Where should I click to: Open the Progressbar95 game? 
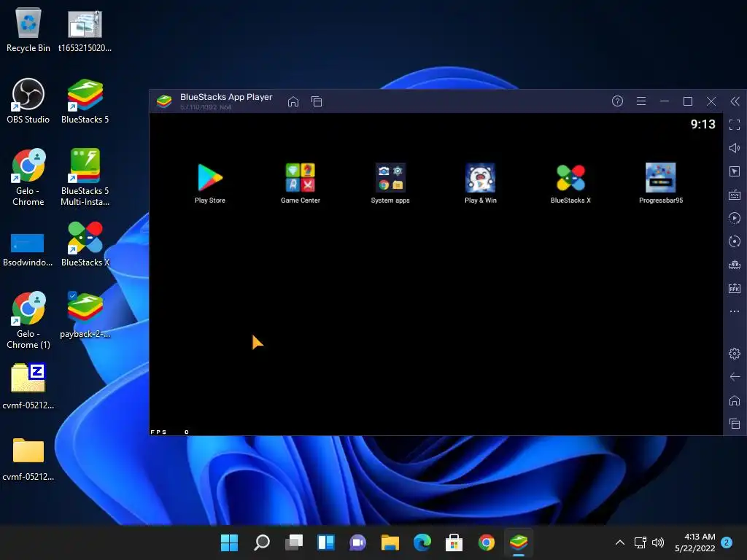(x=661, y=183)
